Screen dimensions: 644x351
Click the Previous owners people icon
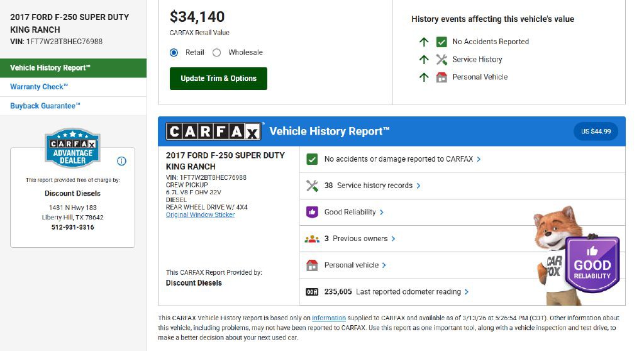coord(312,238)
